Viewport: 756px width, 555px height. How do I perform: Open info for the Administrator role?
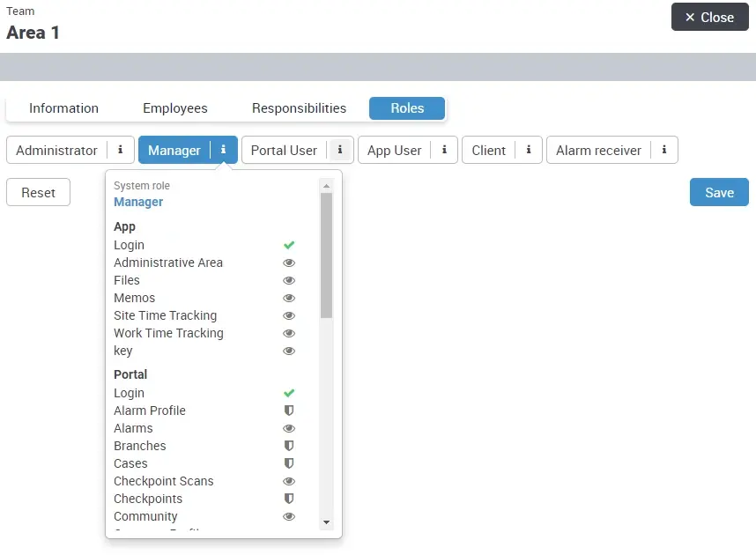pyautogui.click(x=120, y=150)
